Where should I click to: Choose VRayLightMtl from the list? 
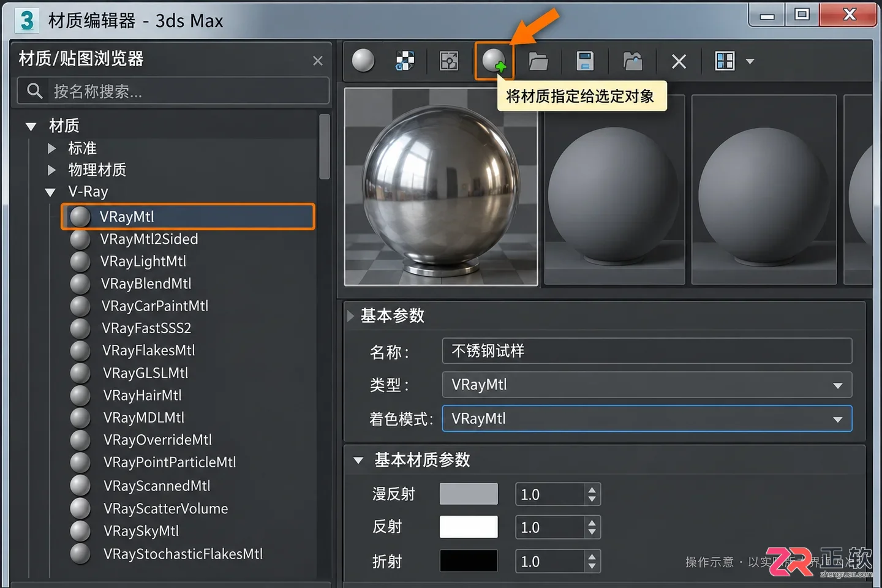coord(143,262)
